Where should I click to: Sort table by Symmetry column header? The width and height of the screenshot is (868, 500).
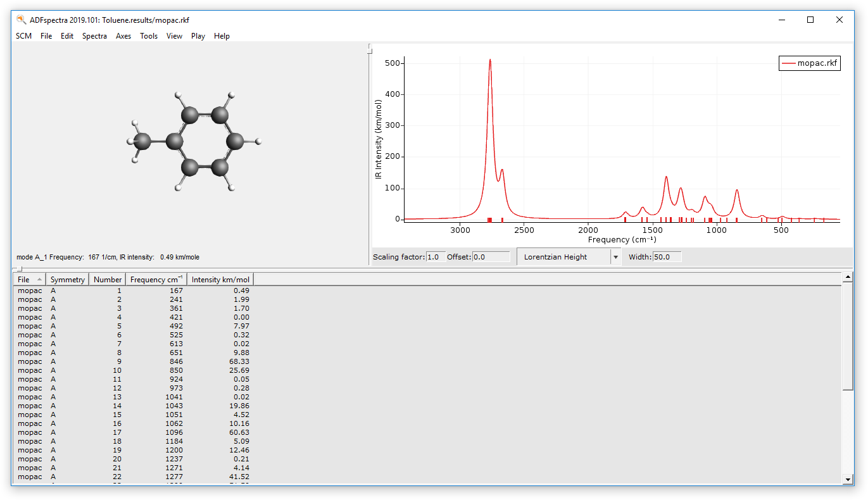click(x=68, y=279)
